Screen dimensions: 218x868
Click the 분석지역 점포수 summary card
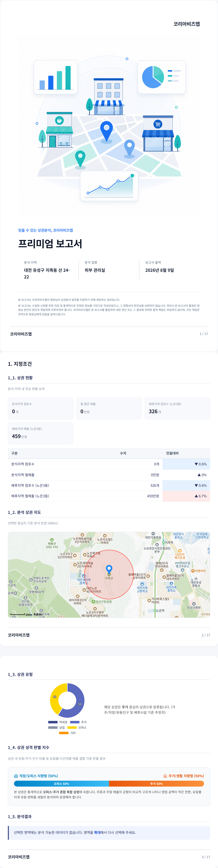[41, 408]
